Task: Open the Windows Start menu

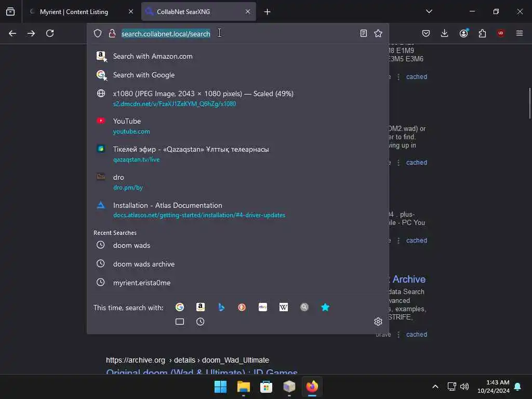Action: click(220, 387)
